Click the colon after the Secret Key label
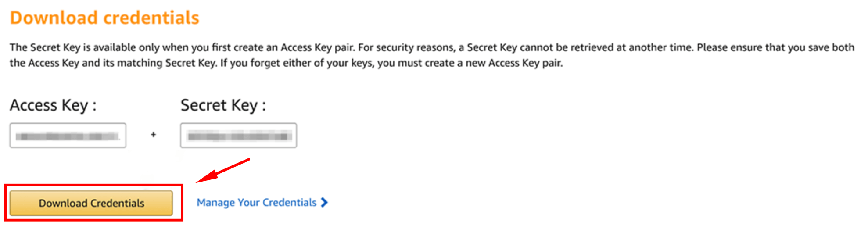Screen dimensions: 868x229 tap(264, 106)
